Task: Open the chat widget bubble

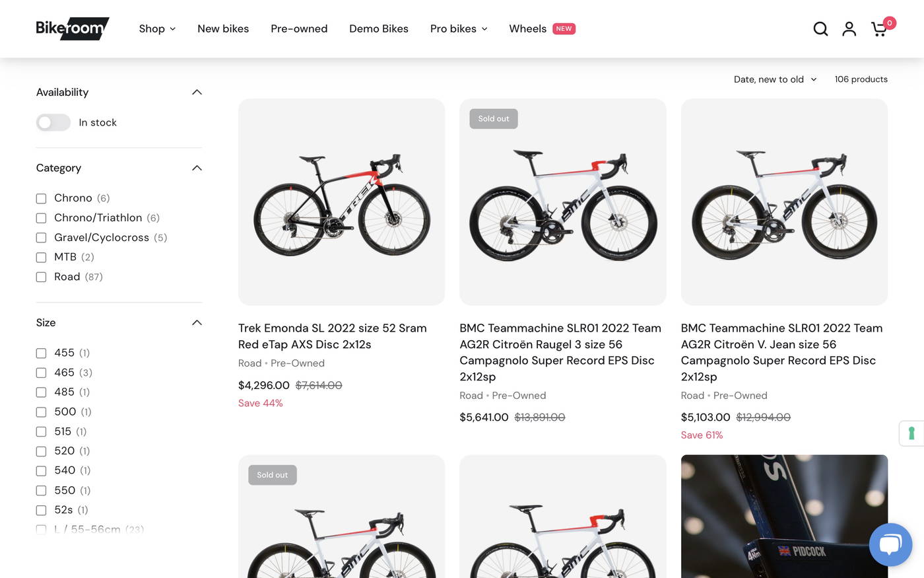Action: click(890, 544)
